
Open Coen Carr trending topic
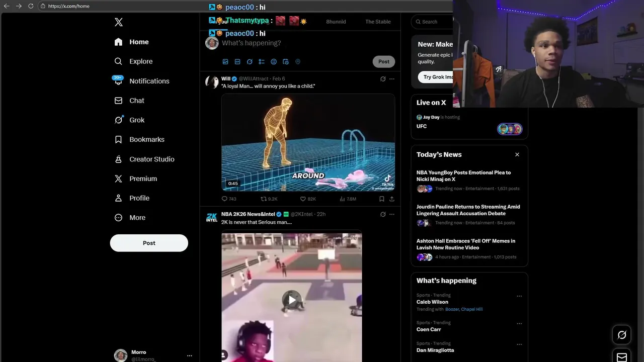(429, 330)
